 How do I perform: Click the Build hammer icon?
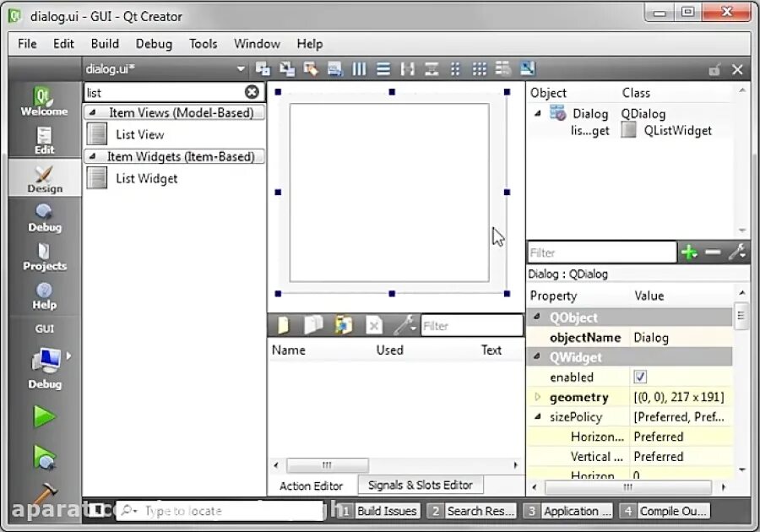(x=44, y=493)
